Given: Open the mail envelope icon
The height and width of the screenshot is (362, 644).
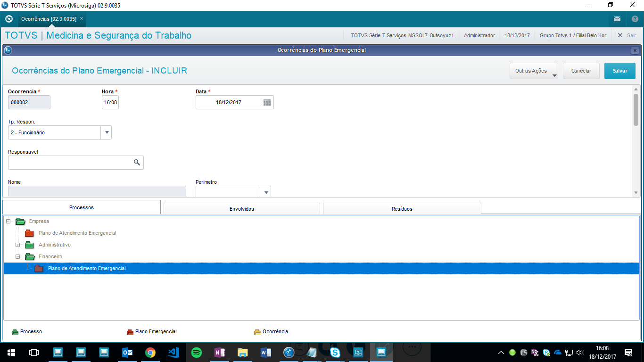Looking at the screenshot, I should coord(617,19).
